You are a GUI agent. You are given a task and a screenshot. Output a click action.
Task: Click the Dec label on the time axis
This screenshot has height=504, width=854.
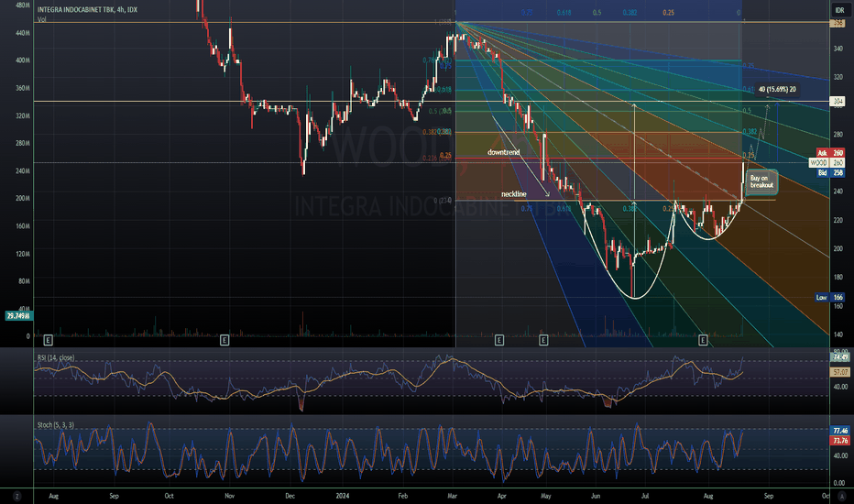290,497
